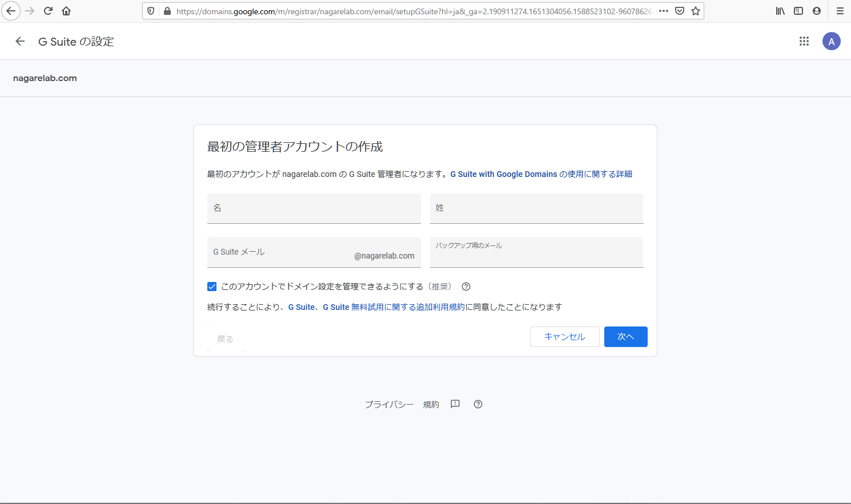Open the Google account avatar A
This screenshot has height=504, width=851.
(x=832, y=41)
